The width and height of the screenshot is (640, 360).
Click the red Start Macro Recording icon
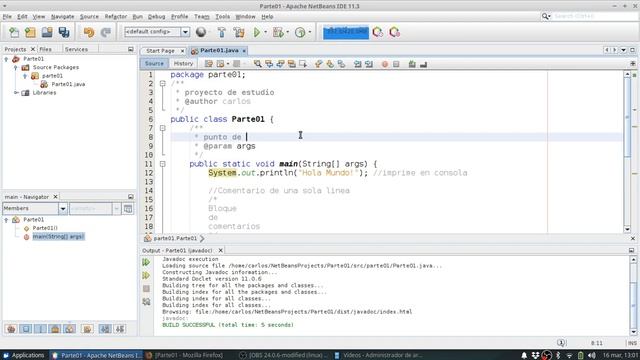click(x=384, y=64)
